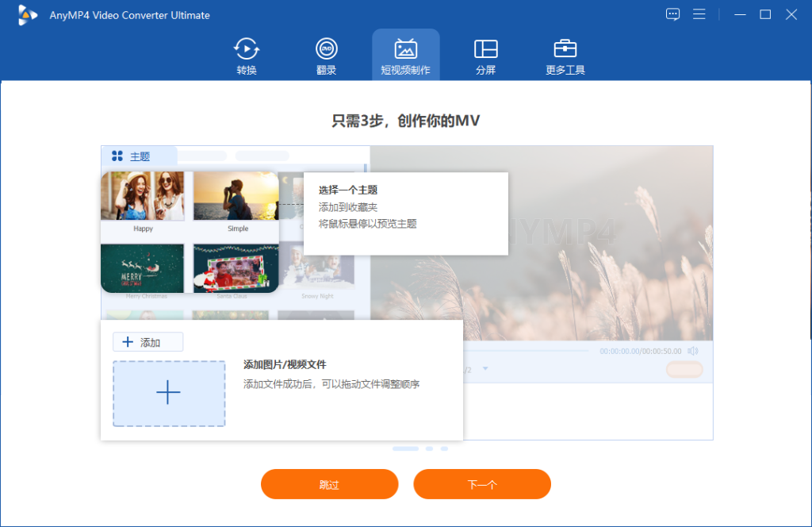
Task: Open the 分屏 (Split Screen) feature
Action: pos(485,53)
